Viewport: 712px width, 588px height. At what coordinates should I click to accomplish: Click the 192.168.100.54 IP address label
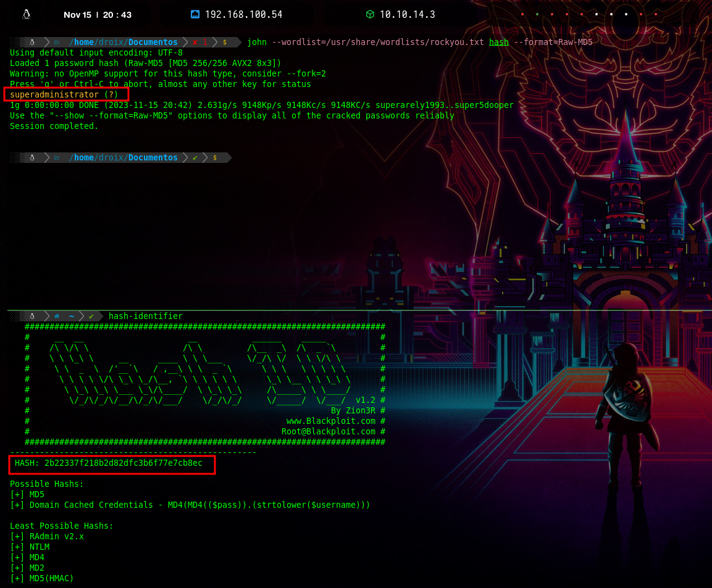click(243, 14)
